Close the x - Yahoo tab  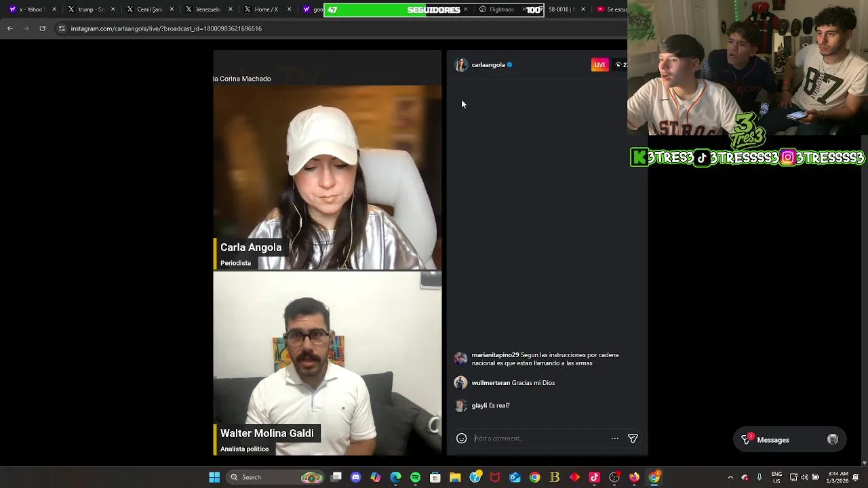(x=54, y=9)
